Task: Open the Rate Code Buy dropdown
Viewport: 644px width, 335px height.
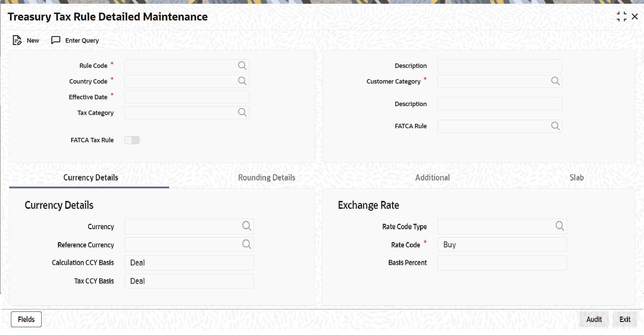Action: pos(502,245)
